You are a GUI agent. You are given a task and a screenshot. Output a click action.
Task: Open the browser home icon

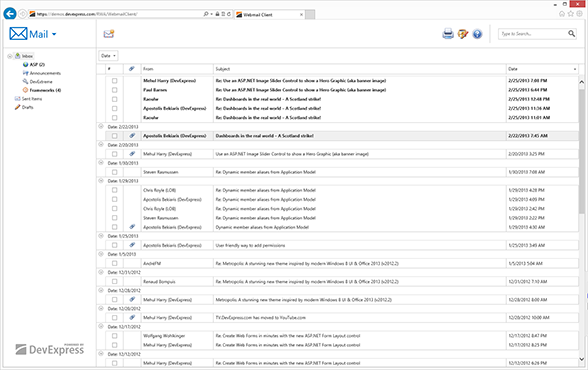[562, 14]
